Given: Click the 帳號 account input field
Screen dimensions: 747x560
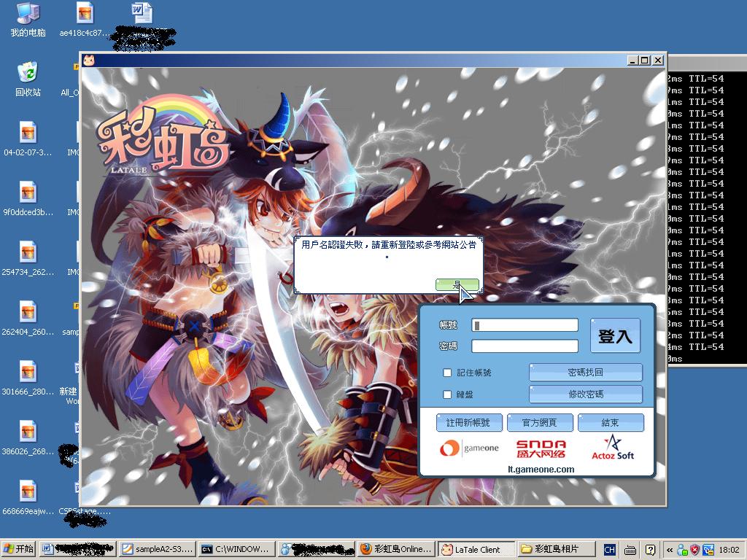Looking at the screenshot, I should pos(525,325).
